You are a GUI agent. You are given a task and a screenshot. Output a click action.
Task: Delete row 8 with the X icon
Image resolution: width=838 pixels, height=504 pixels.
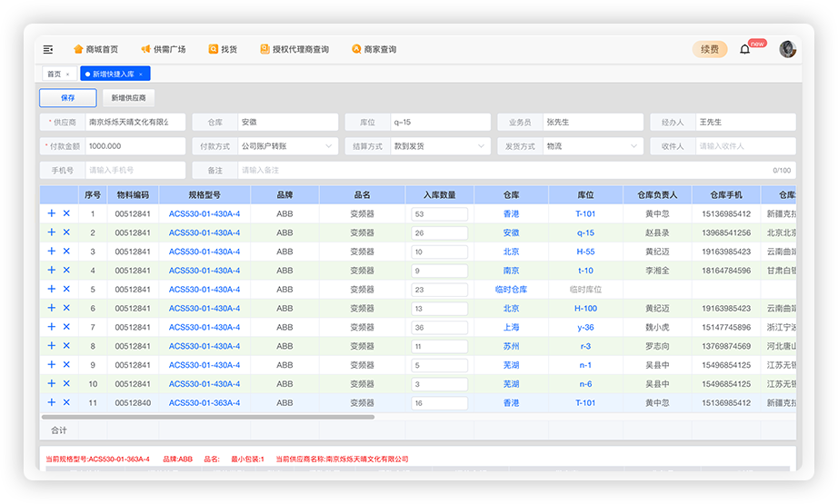[x=66, y=346]
